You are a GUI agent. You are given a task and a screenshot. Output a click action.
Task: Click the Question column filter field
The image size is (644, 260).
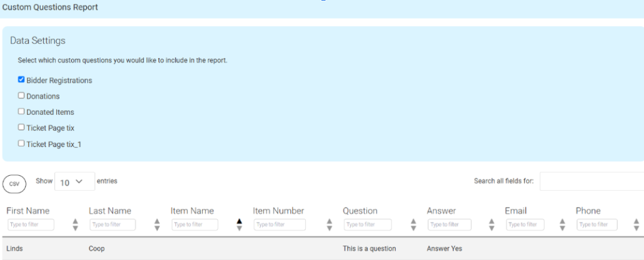(x=367, y=225)
